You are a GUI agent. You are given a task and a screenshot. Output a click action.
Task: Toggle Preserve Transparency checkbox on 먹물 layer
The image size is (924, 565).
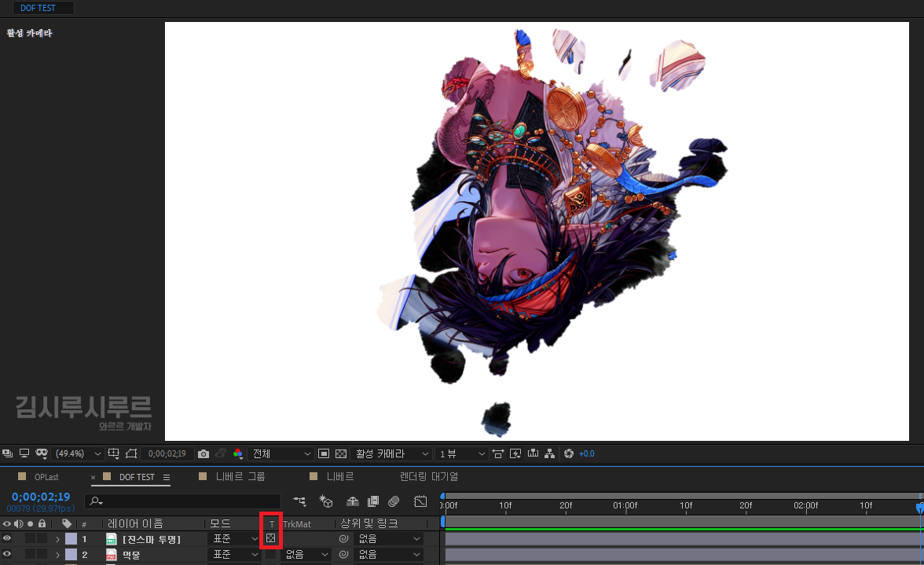270,555
